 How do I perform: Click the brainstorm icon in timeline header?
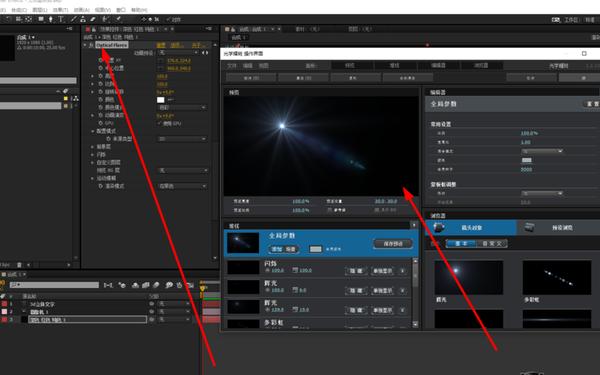[x=169, y=285]
